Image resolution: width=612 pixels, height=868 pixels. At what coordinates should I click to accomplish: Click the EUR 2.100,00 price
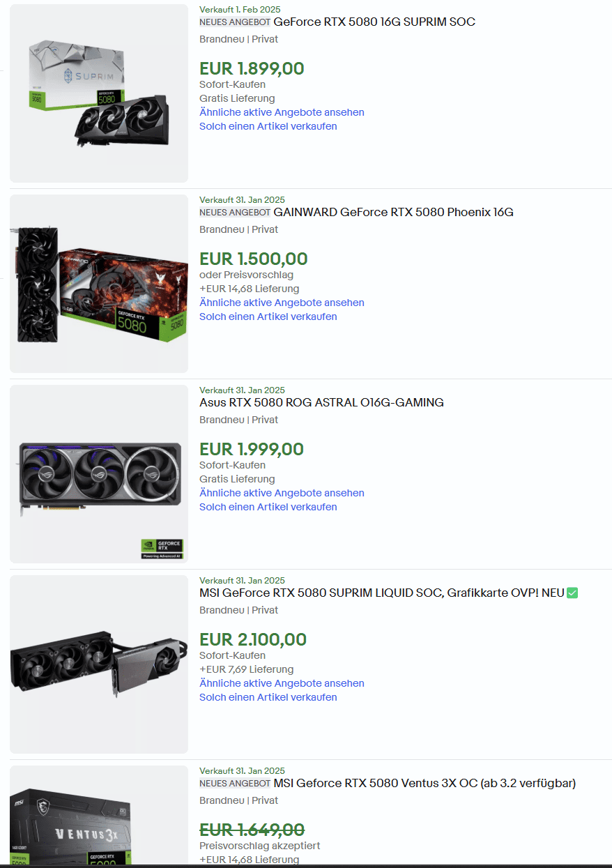point(253,639)
